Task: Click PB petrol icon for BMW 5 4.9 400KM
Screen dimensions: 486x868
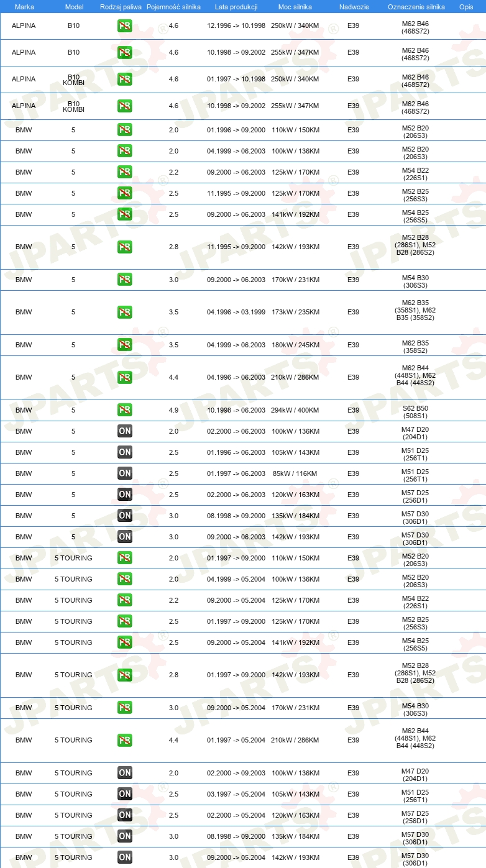Action: [124, 410]
